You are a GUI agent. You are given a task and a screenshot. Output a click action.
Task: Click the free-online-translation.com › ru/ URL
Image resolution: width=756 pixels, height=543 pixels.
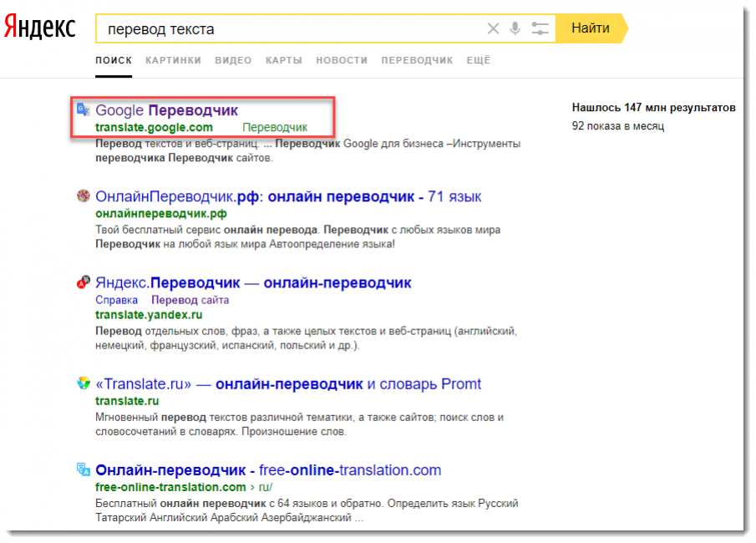(184, 487)
